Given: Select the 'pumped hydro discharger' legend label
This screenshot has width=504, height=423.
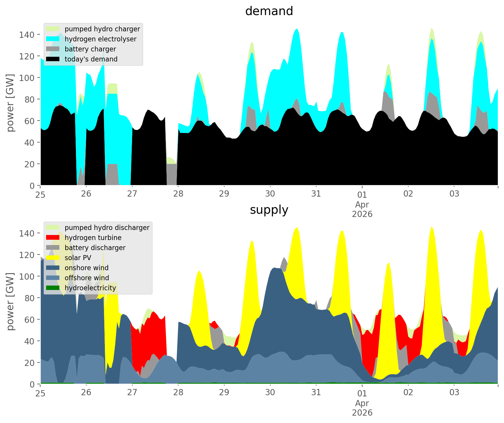Looking at the screenshot, I should [x=107, y=228].
